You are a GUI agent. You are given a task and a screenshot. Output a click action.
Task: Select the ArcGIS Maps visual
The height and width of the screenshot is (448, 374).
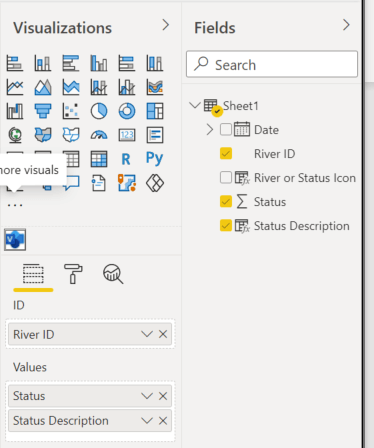click(x=127, y=183)
